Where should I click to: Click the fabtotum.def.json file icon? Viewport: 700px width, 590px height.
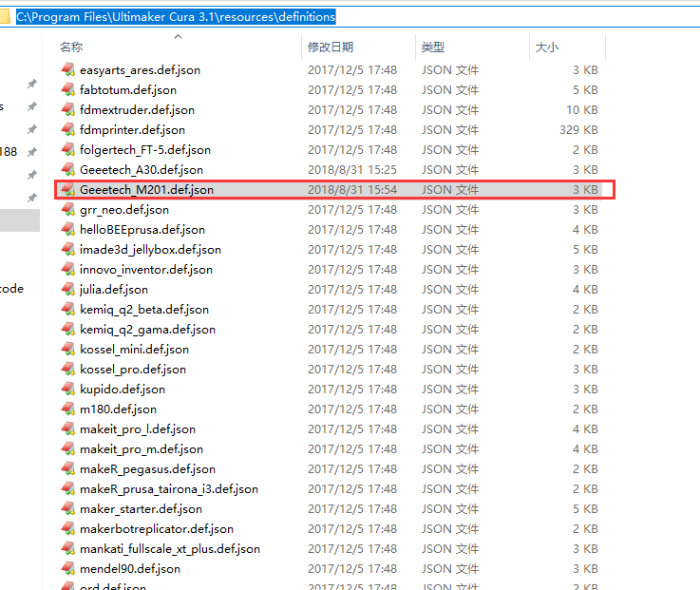click(x=67, y=89)
